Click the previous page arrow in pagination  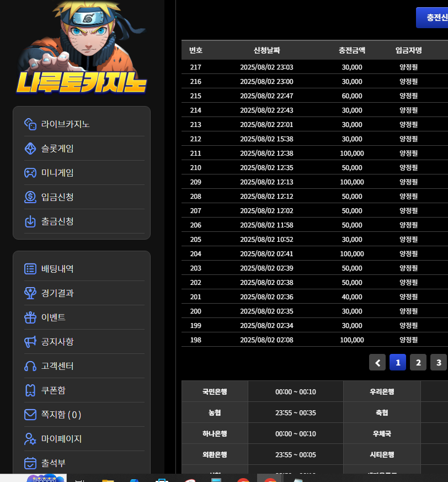pyautogui.click(x=377, y=363)
